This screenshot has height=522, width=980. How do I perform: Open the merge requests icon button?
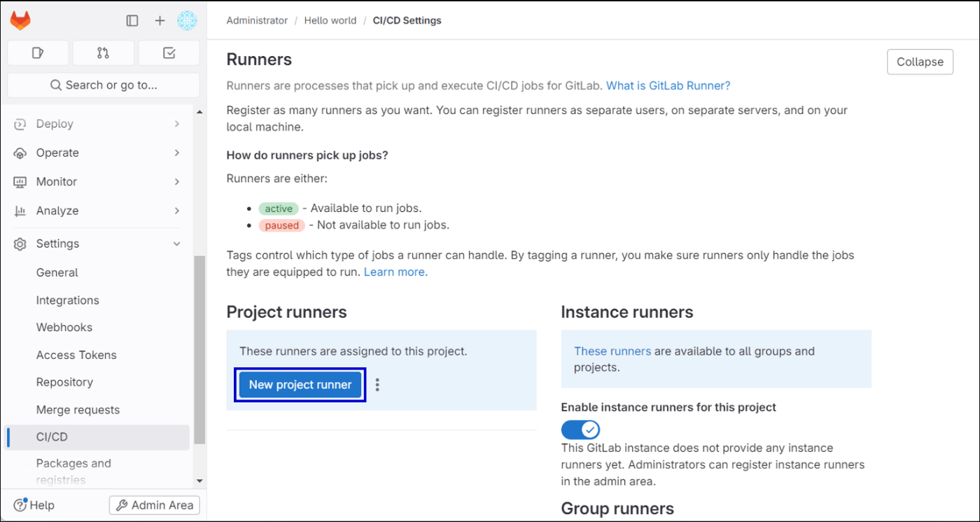click(x=103, y=52)
